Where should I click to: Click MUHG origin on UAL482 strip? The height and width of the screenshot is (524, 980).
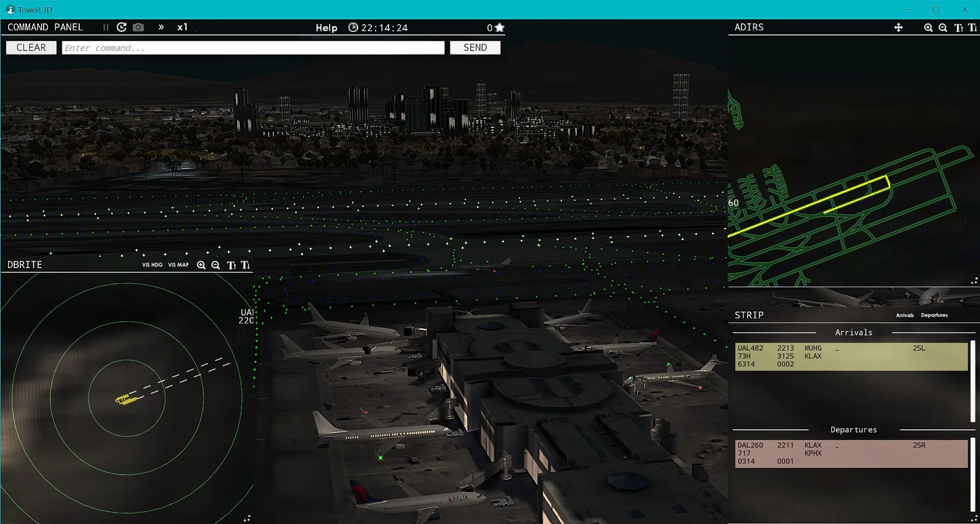(813, 348)
